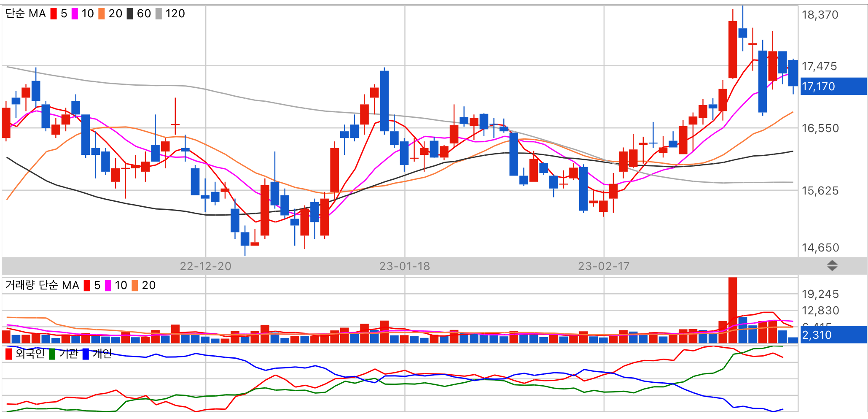Click the 12,830 volume axis label

[x=820, y=311]
